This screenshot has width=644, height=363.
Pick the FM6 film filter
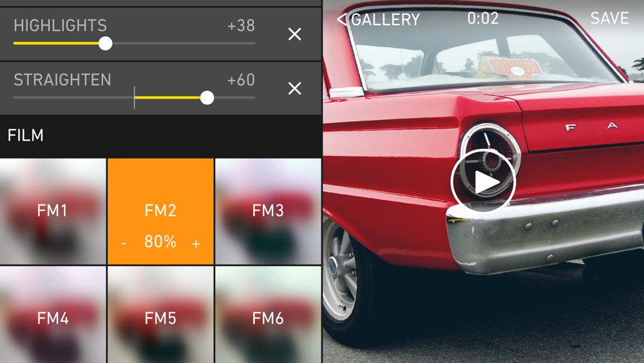[268, 315]
